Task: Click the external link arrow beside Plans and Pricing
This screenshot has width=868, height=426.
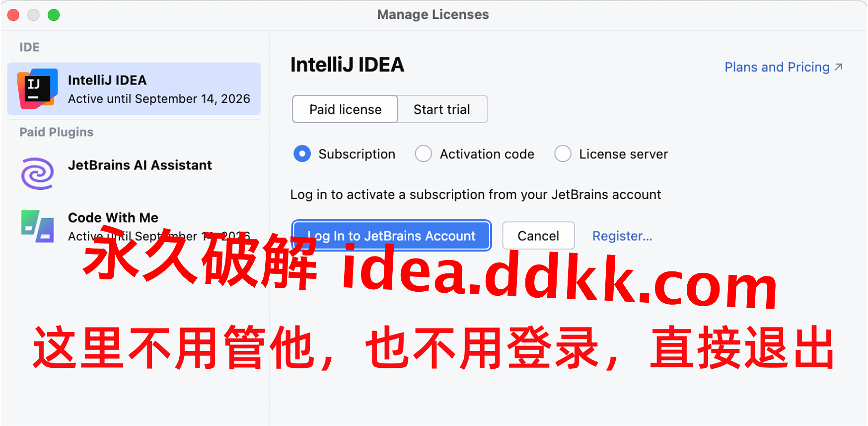Action: pos(839,67)
